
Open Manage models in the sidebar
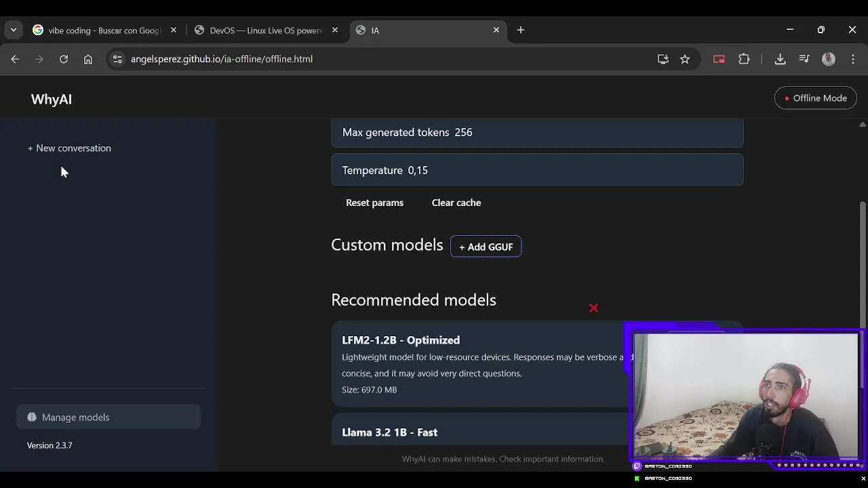(108, 418)
